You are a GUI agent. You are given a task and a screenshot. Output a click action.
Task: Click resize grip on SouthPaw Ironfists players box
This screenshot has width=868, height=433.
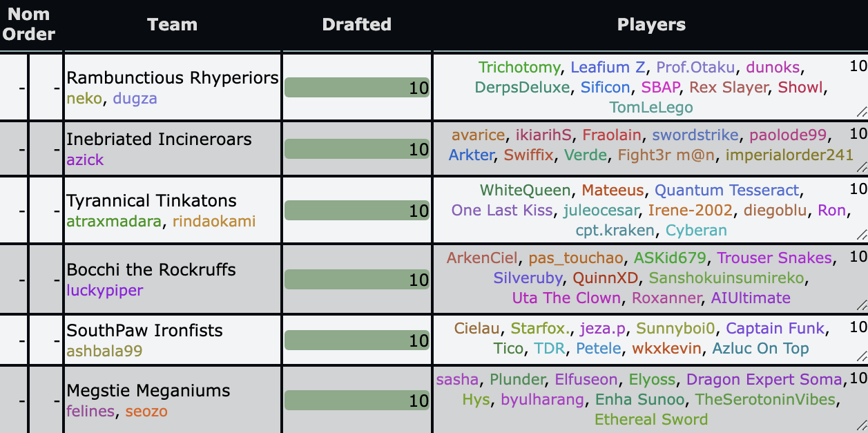point(862,356)
